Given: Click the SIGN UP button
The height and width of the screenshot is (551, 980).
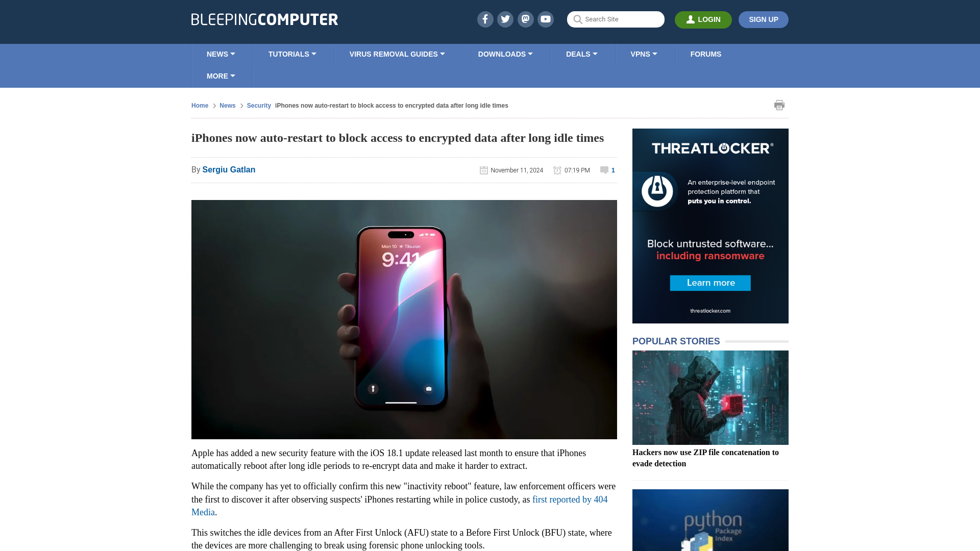Looking at the screenshot, I should tap(763, 19).
